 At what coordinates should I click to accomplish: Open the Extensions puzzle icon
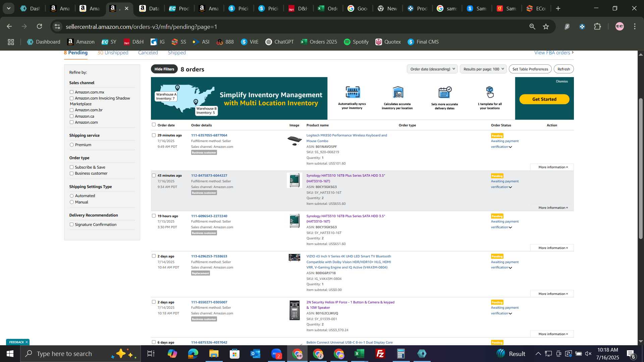tap(597, 26)
